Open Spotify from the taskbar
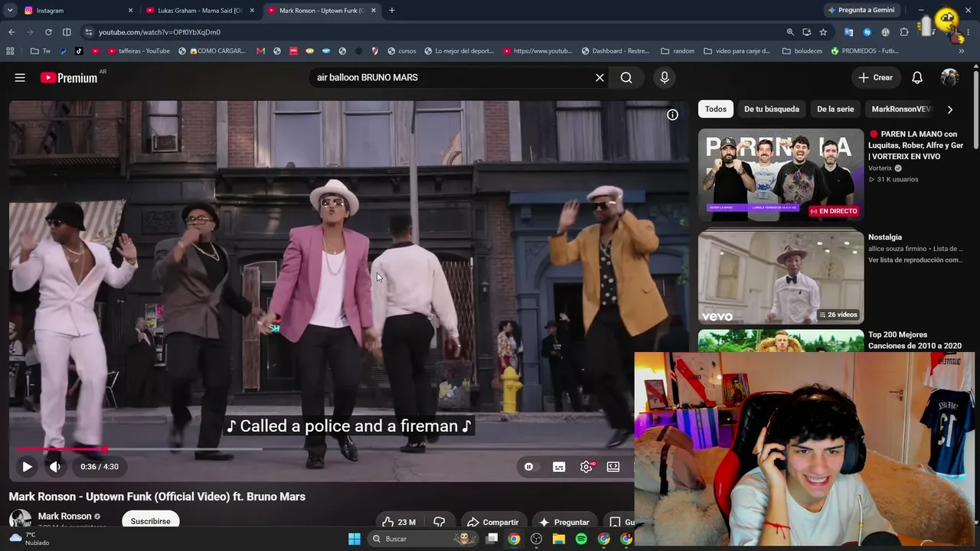The image size is (980, 551). (581, 539)
